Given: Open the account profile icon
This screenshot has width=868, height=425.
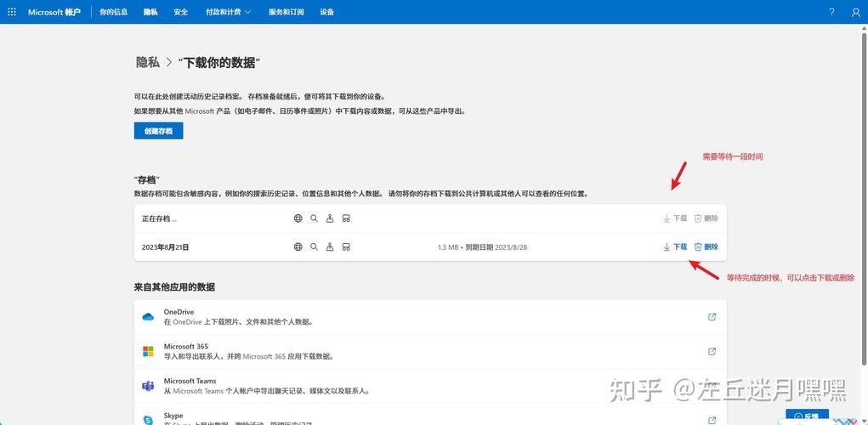Looking at the screenshot, I should (x=855, y=12).
